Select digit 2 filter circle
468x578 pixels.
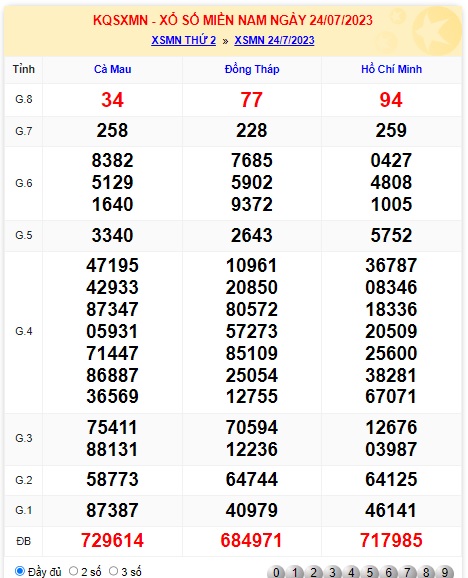tap(314, 572)
